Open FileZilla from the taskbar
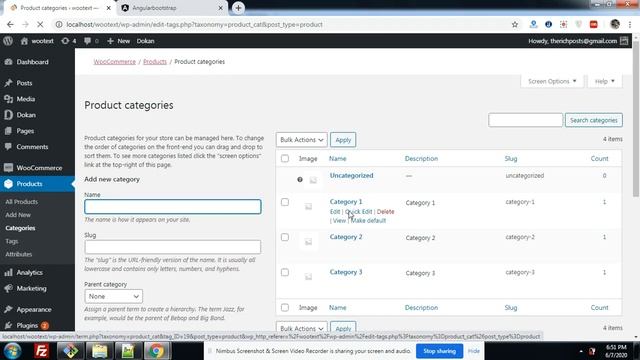The width and height of the screenshot is (640, 360). (x=41, y=351)
